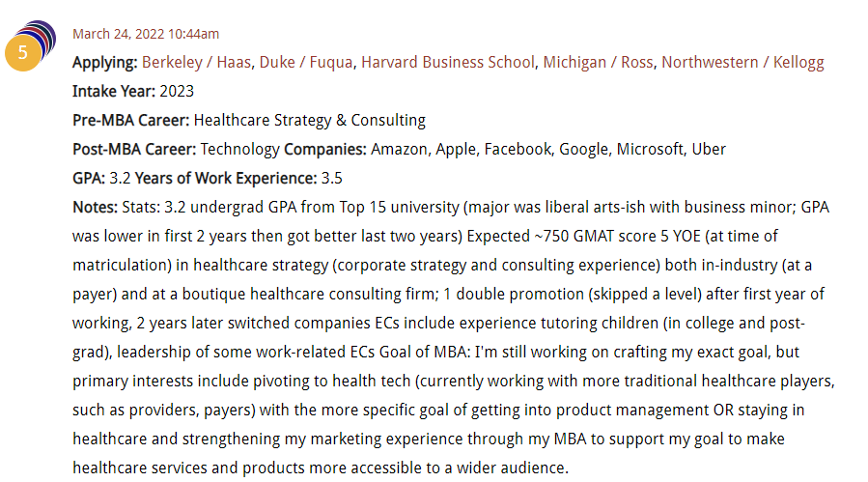Visit the Harvard Business School link

pos(447,63)
